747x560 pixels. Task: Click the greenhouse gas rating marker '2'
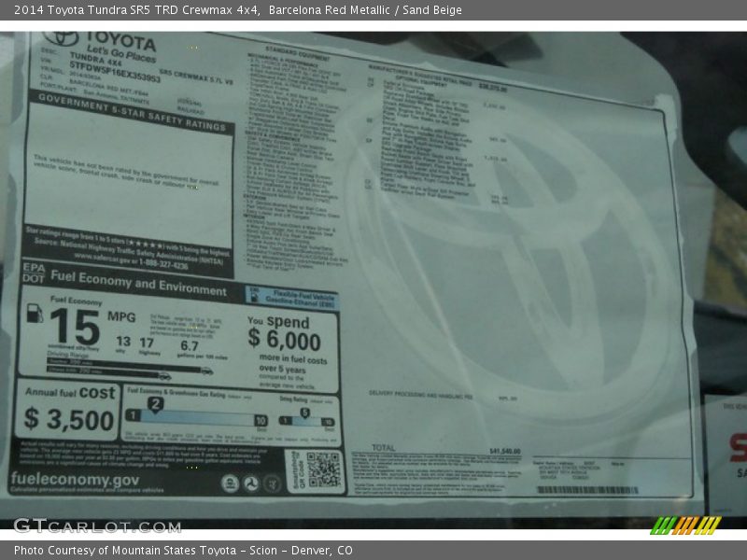155,404
